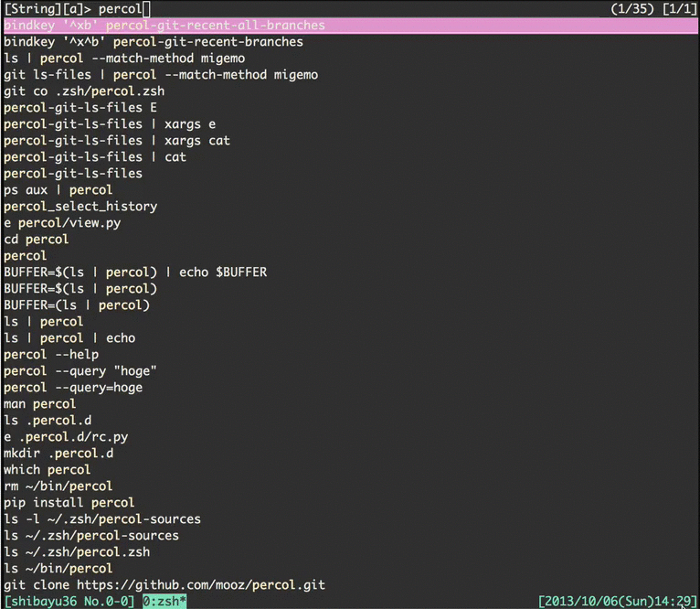This screenshot has height=609, width=700.
Task: Select "percol_select_history" line
Action: [x=80, y=207]
